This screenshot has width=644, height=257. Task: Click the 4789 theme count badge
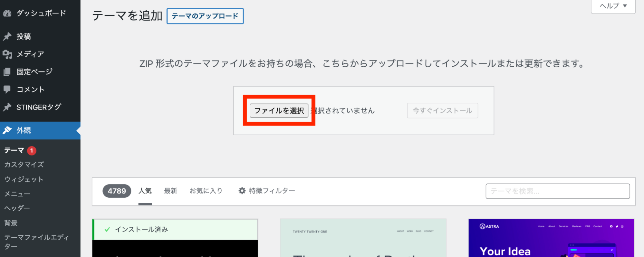[x=117, y=191]
